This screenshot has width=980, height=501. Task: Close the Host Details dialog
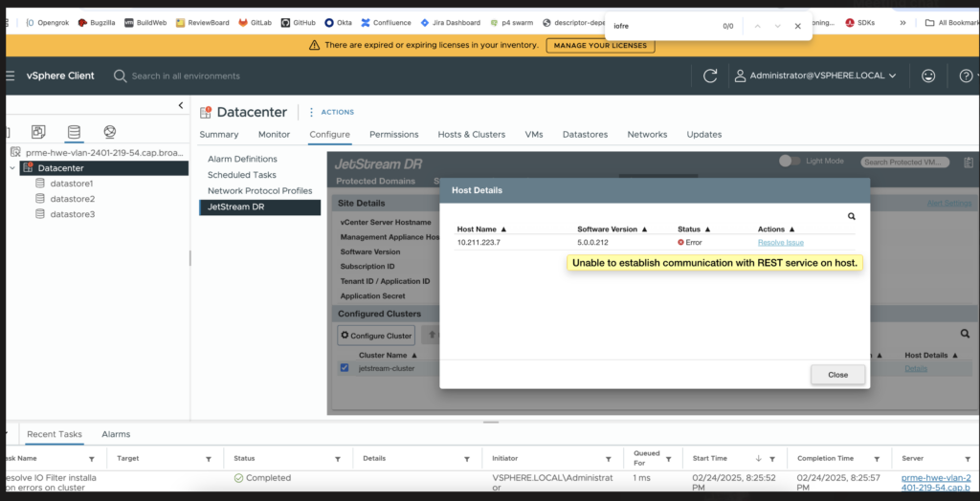point(837,375)
